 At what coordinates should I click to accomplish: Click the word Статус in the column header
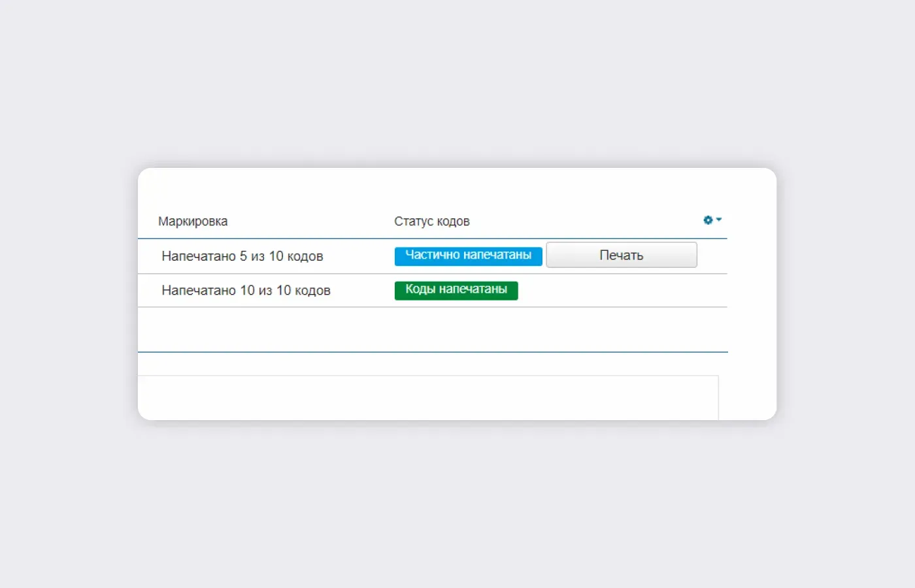pyautogui.click(x=413, y=221)
